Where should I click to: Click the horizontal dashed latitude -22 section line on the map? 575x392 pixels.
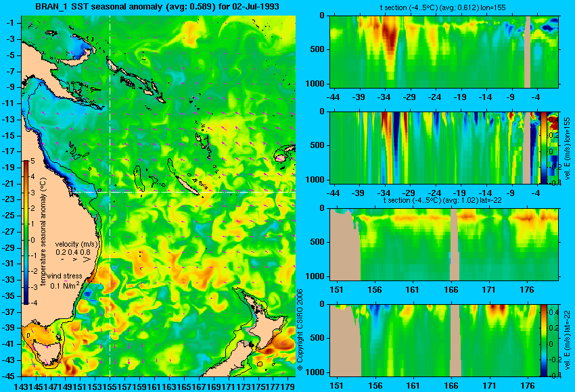(183, 192)
